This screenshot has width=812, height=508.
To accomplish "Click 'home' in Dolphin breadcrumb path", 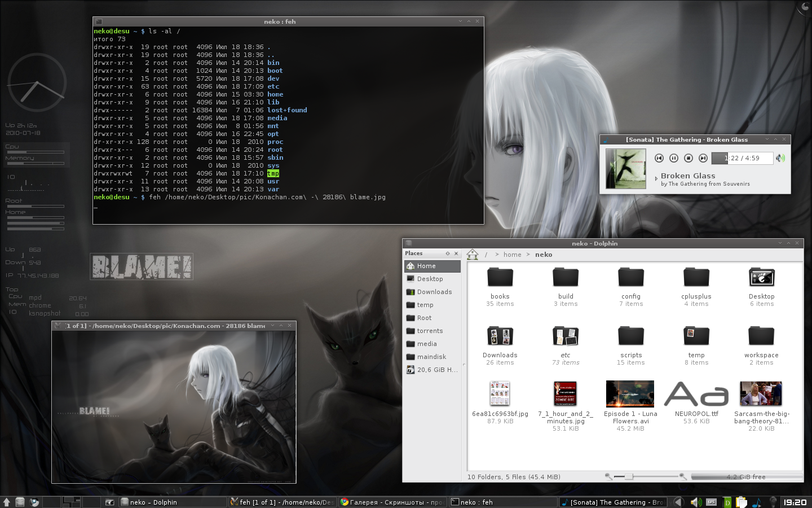I will [x=513, y=255].
